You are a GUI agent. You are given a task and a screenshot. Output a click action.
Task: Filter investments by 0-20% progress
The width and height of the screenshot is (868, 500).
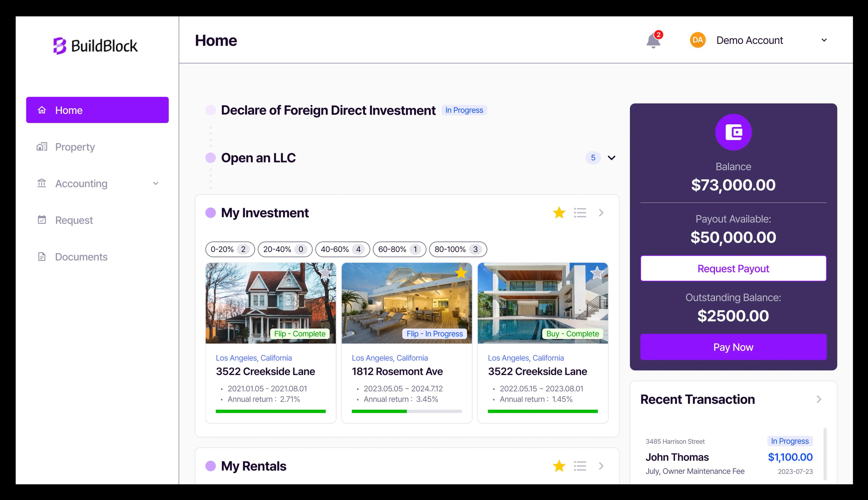coord(230,249)
